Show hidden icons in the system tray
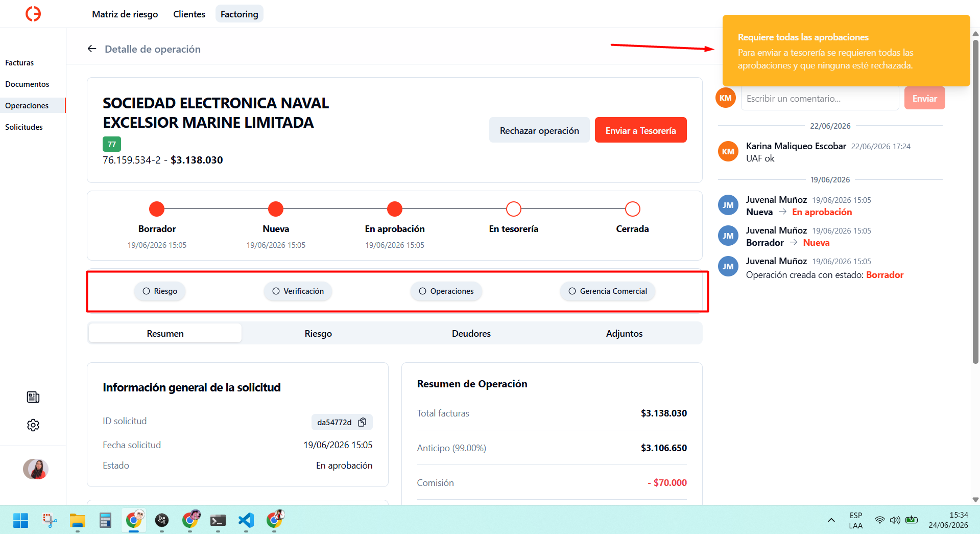The image size is (980, 534). [x=831, y=520]
